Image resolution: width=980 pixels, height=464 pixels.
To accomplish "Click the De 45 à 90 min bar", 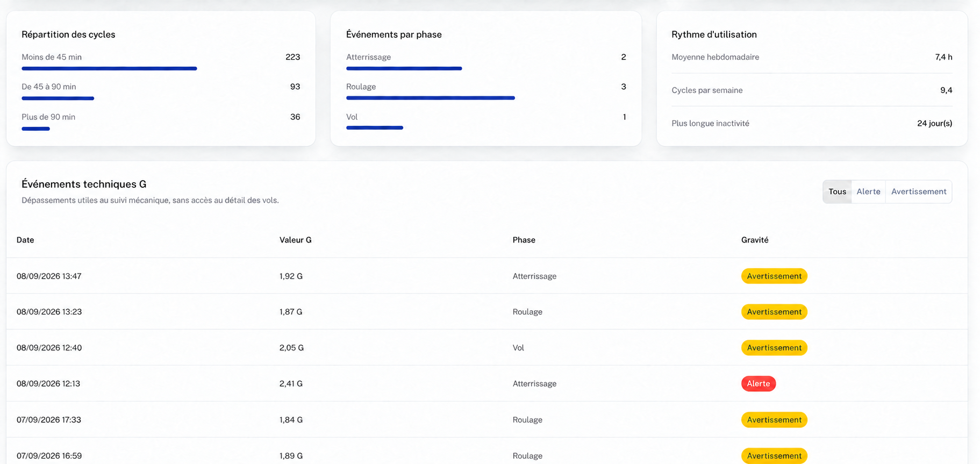I will 58,98.
